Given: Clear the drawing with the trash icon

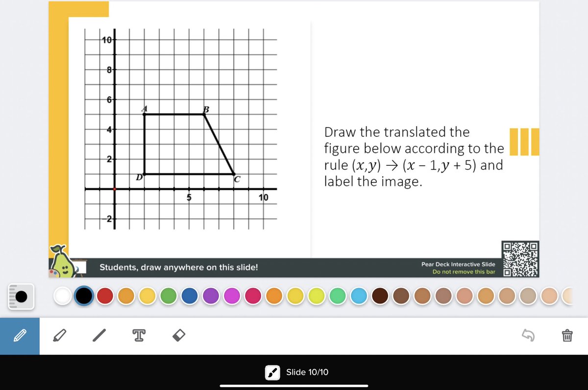Looking at the screenshot, I should (567, 336).
